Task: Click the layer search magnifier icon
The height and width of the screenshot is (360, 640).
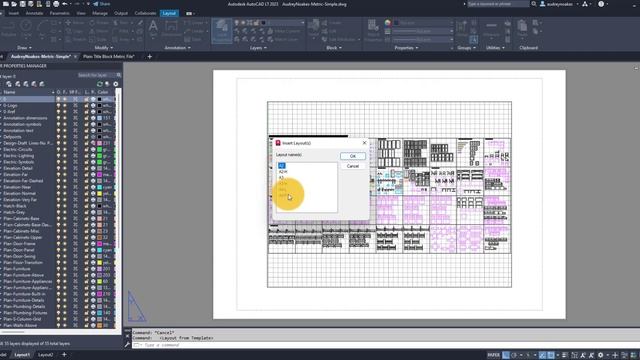Action: click(119, 75)
